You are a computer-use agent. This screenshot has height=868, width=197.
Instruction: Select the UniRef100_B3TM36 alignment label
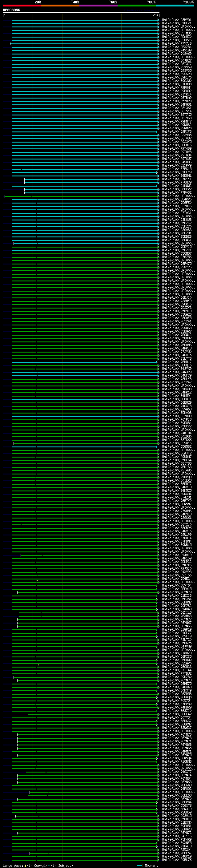tap(177, 33)
